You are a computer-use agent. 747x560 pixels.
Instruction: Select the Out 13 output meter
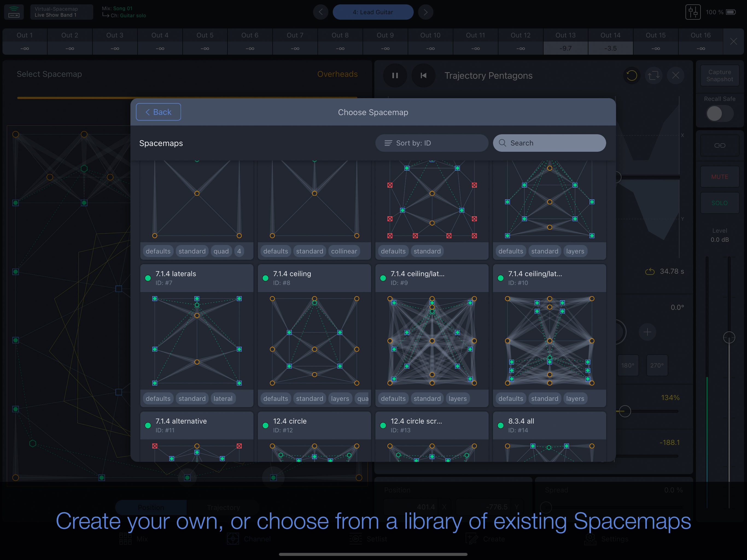565,42
